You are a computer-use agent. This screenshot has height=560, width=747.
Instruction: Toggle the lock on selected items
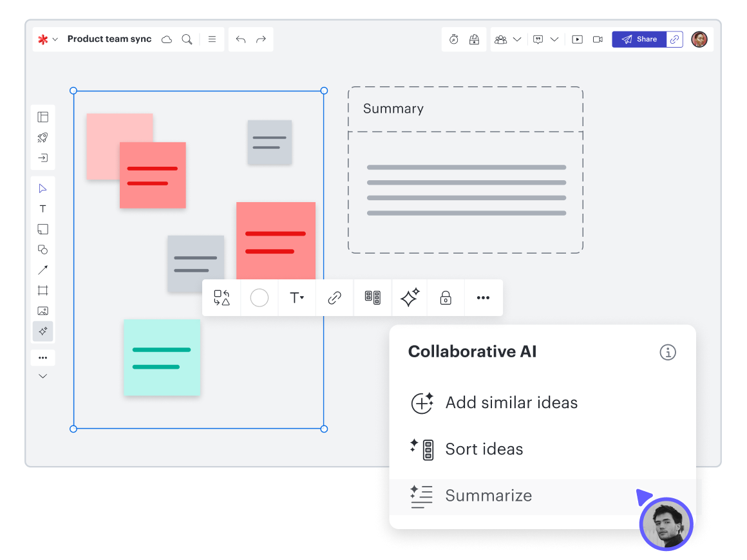tap(445, 297)
